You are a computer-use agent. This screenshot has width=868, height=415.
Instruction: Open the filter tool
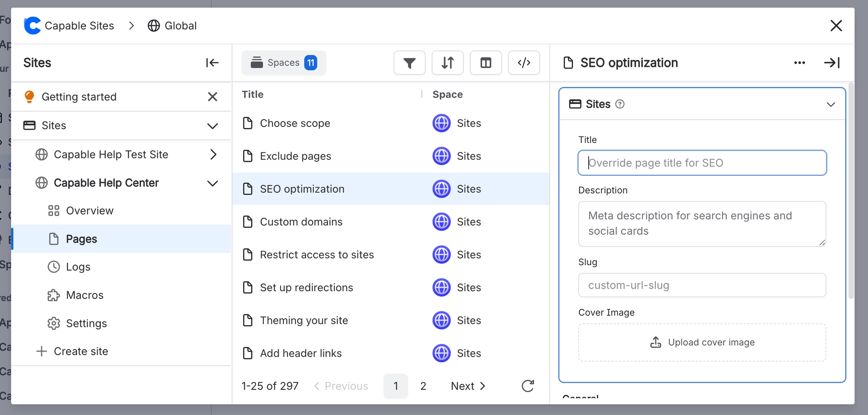point(409,63)
